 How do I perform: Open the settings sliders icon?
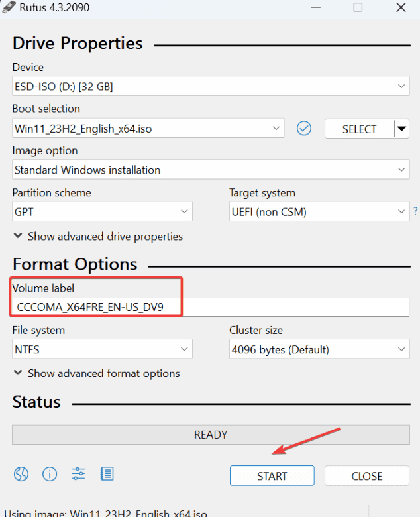pos(78,474)
